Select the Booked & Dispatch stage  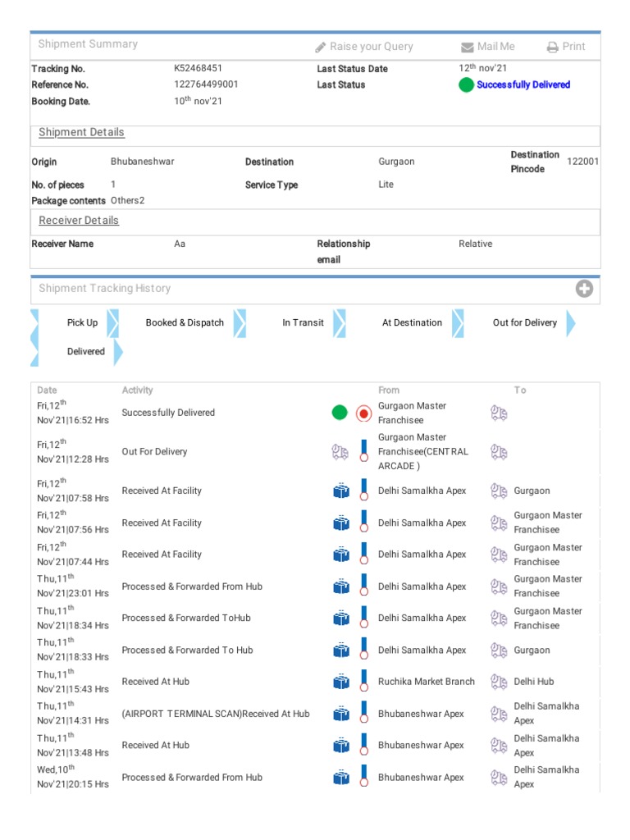click(x=185, y=323)
